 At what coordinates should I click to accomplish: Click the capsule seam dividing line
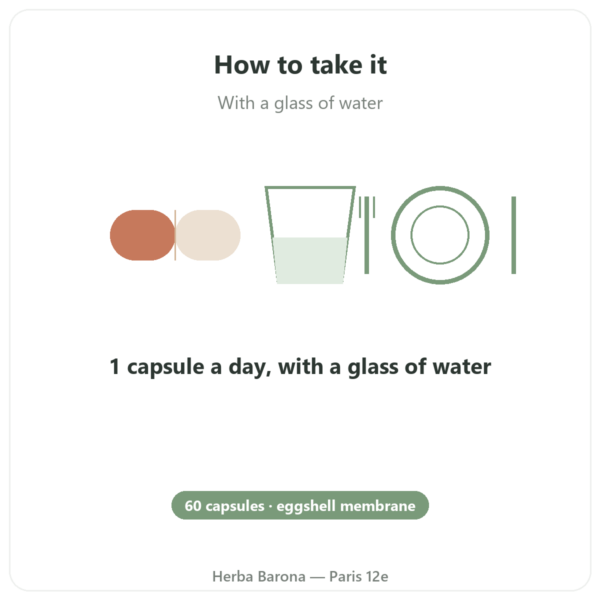point(175,235)
